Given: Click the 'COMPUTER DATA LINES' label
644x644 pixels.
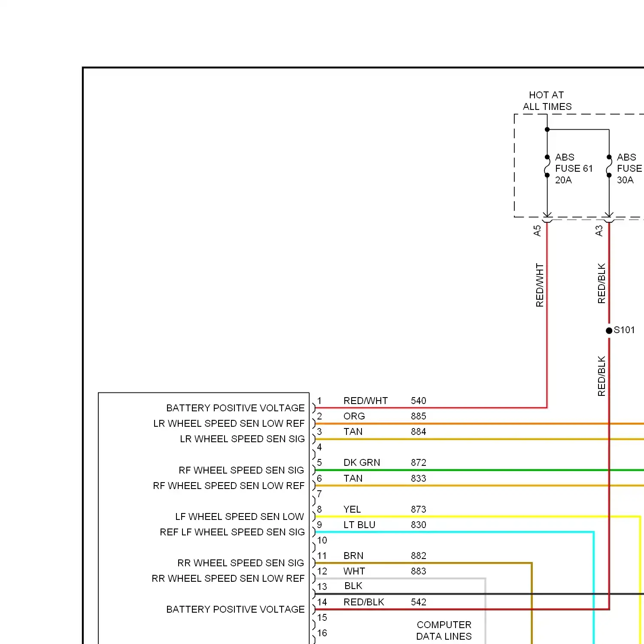Looking at the screenshot, I should click(444, 630).
